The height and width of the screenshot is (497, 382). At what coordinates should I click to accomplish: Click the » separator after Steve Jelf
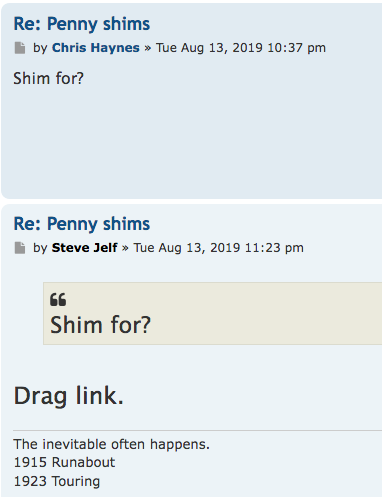pyautogui.click(x=125, y=248)
